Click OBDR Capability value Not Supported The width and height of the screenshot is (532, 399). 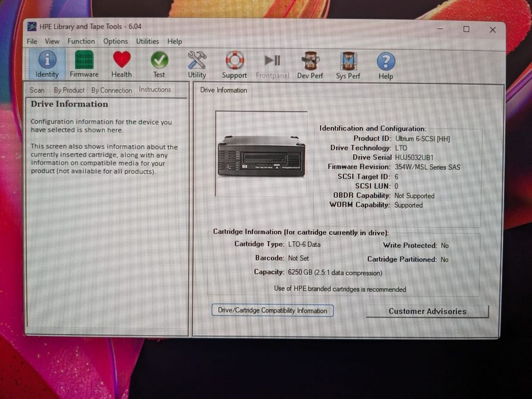point(415,196)
